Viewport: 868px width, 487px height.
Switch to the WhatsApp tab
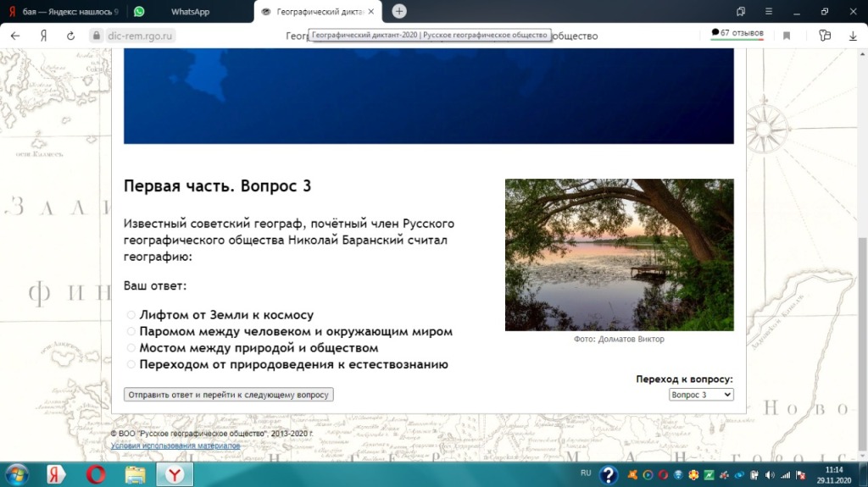click(x=190, y=12)
